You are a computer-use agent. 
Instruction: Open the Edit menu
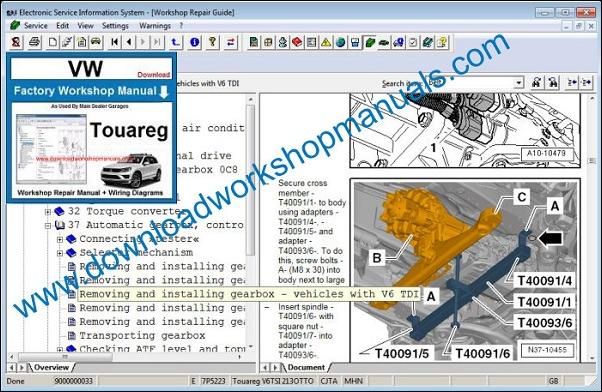point(63,26)
